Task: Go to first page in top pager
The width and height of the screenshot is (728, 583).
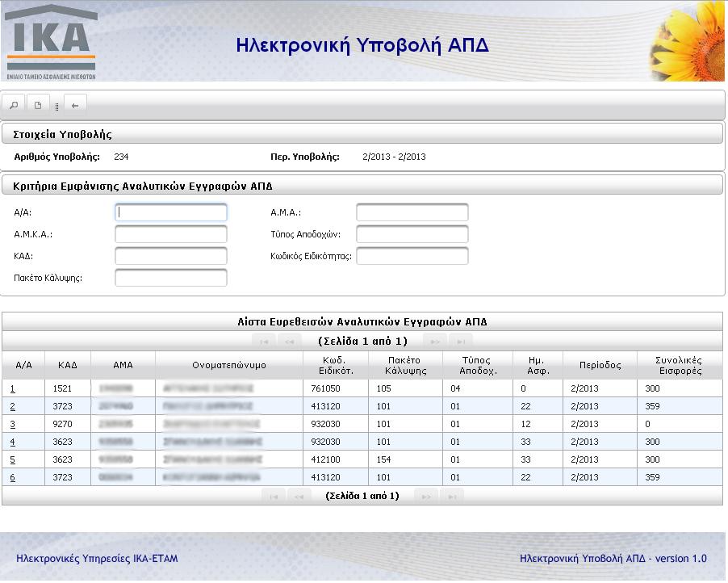Action: tap(264, 342)
